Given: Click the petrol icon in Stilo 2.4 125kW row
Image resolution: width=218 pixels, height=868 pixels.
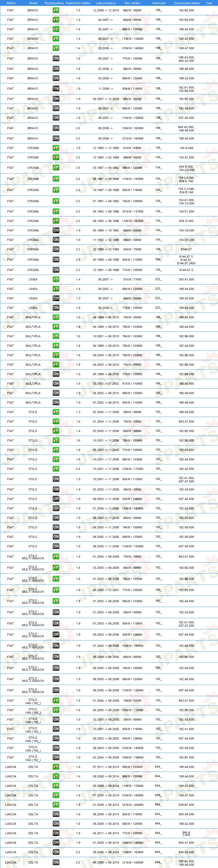Looking at the screenshot, I should tap(56, 469).
